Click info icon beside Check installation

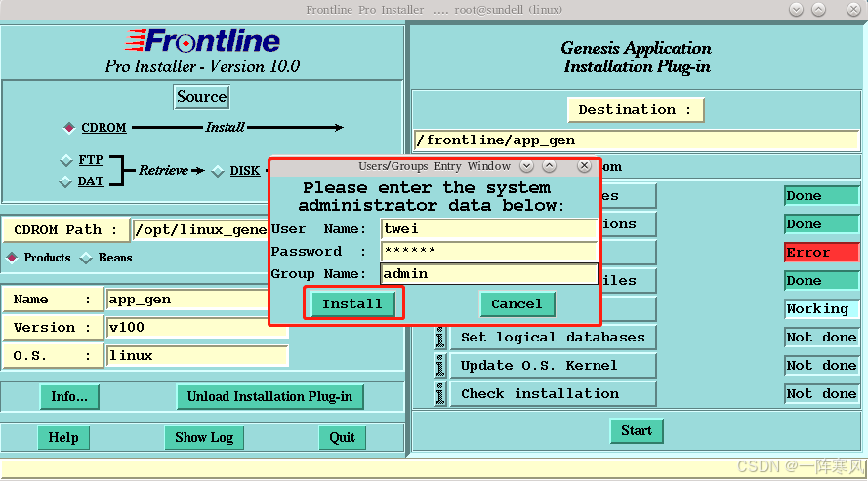(440, 394)
